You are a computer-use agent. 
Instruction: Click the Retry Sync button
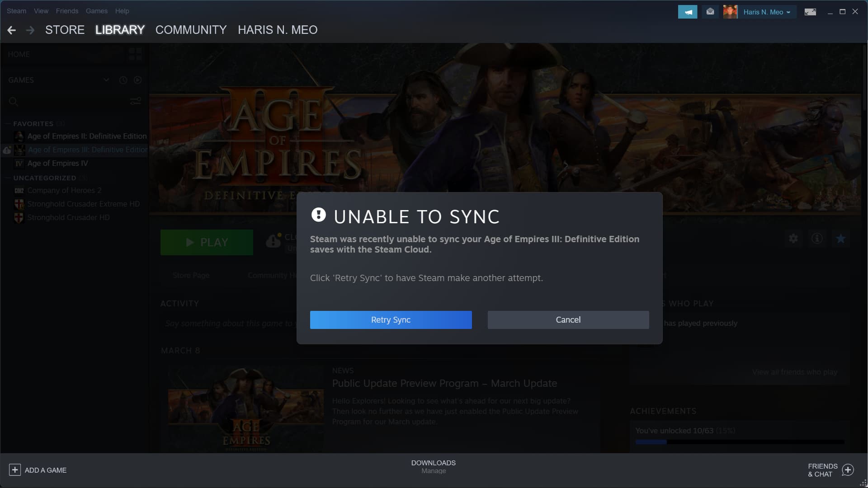(391, 319)
